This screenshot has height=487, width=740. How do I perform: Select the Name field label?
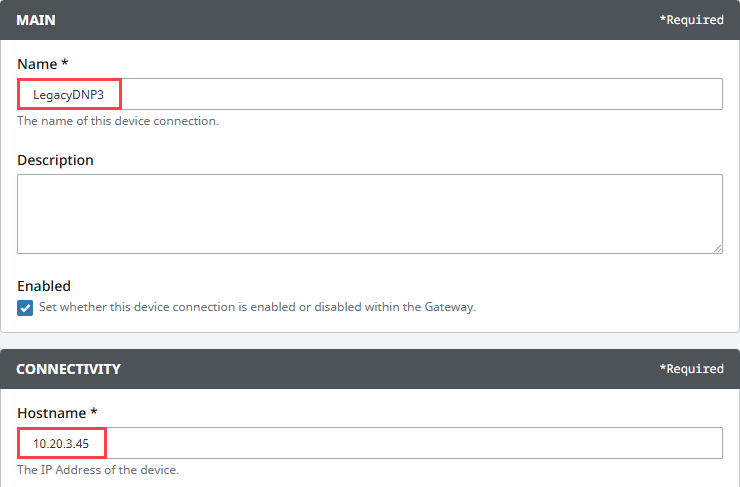pyautogui.click(x=37, y=64)
